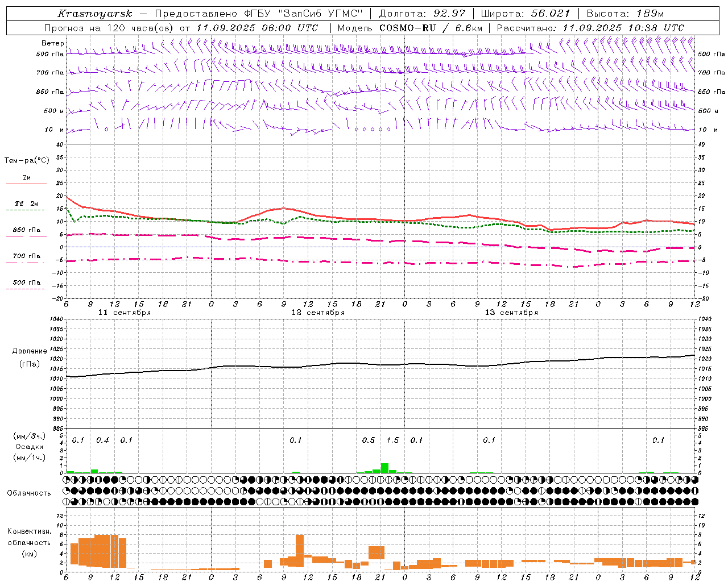Click the '2м' temperature legend entry
Viewport: 728px width, 582px height.
pyautogui.click(x=27, y=178)
